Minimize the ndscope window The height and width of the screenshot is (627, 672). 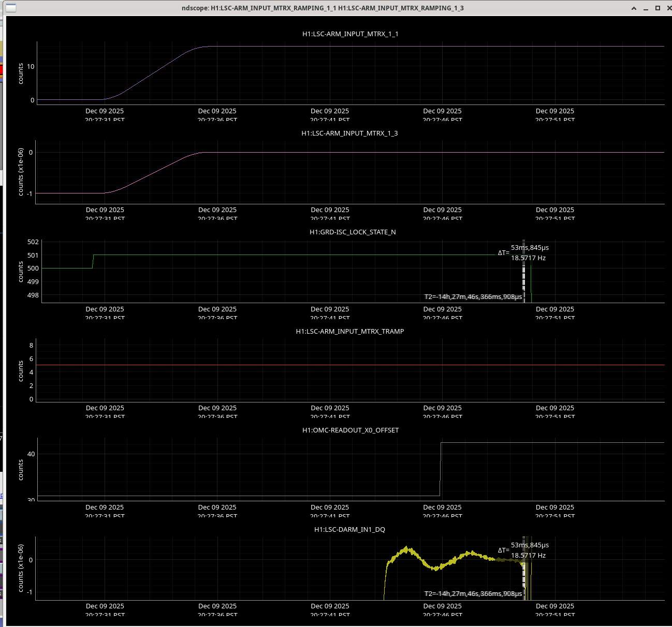coord(646,8)
